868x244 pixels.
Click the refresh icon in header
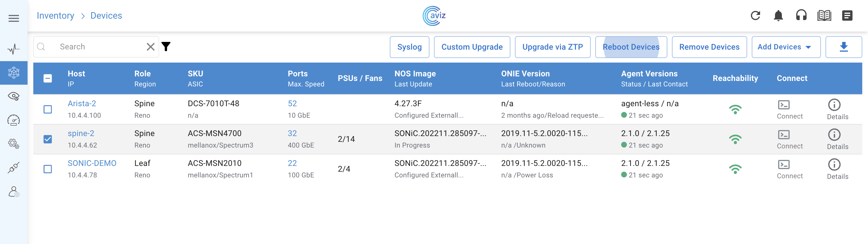coord(755,16)
